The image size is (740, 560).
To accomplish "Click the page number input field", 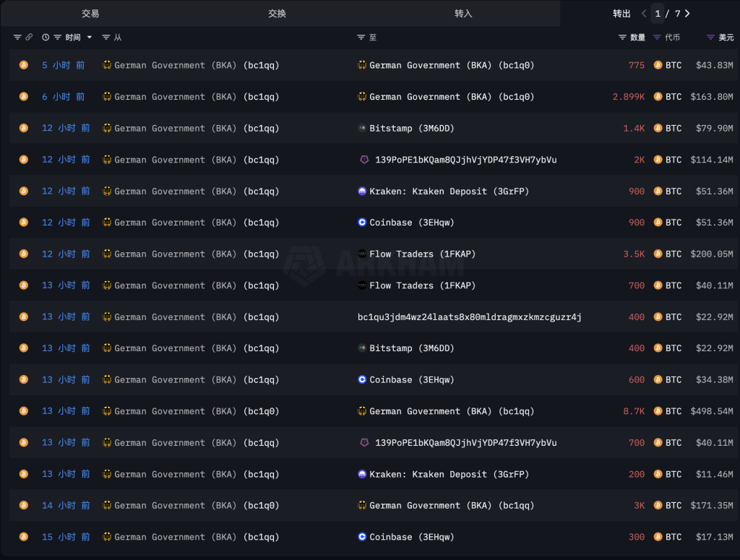I will coord(658,14).
